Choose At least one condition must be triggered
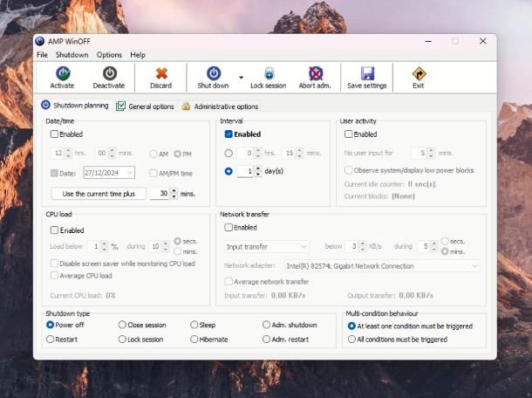This screenshot has width=532, height=398. click(351, 326)
